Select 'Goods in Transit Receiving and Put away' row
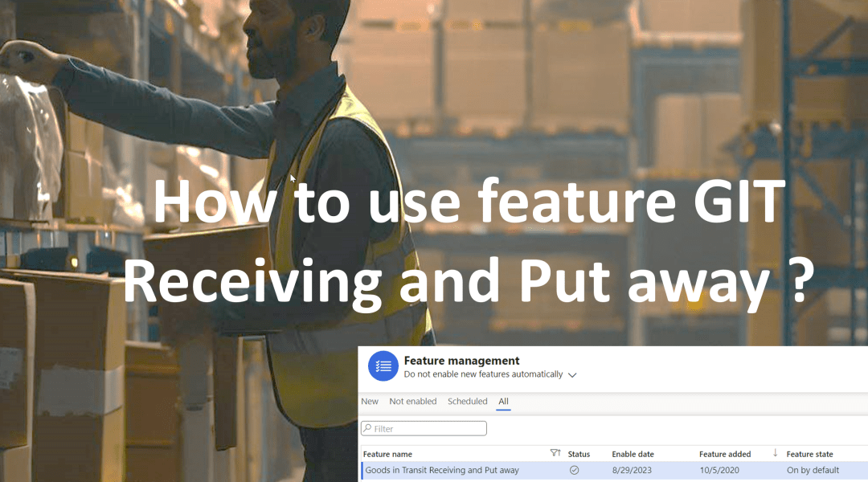Screen dimensions: 868x482 [442, 470]
